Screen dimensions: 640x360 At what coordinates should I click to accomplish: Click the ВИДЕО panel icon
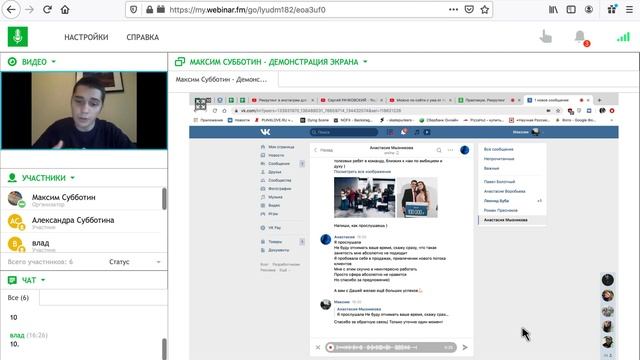pos(12,62)
